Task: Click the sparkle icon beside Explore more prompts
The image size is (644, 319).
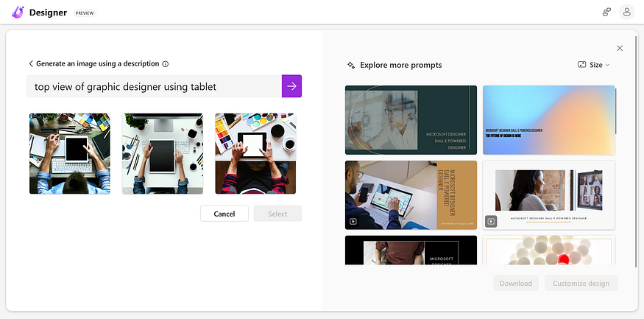Action: 351,65
